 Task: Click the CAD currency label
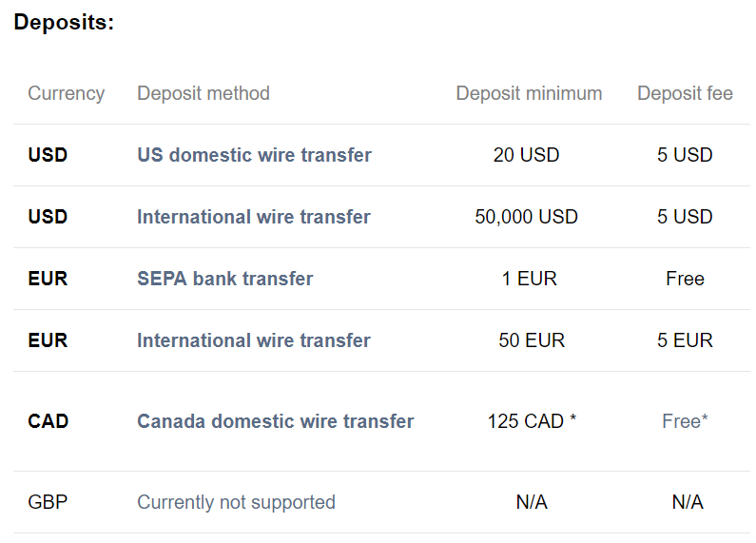coord(48,421)
